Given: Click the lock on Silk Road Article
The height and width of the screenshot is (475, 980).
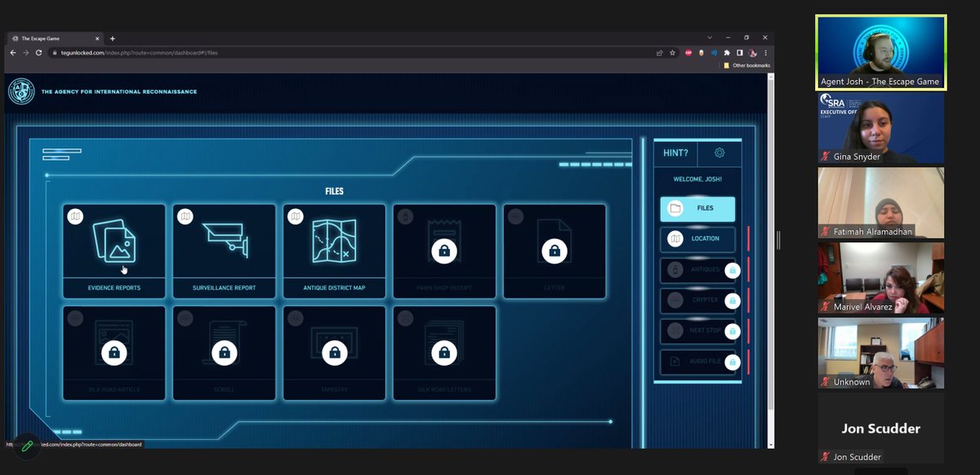Looking at the screenshot, I should click(x=114, y=353).
